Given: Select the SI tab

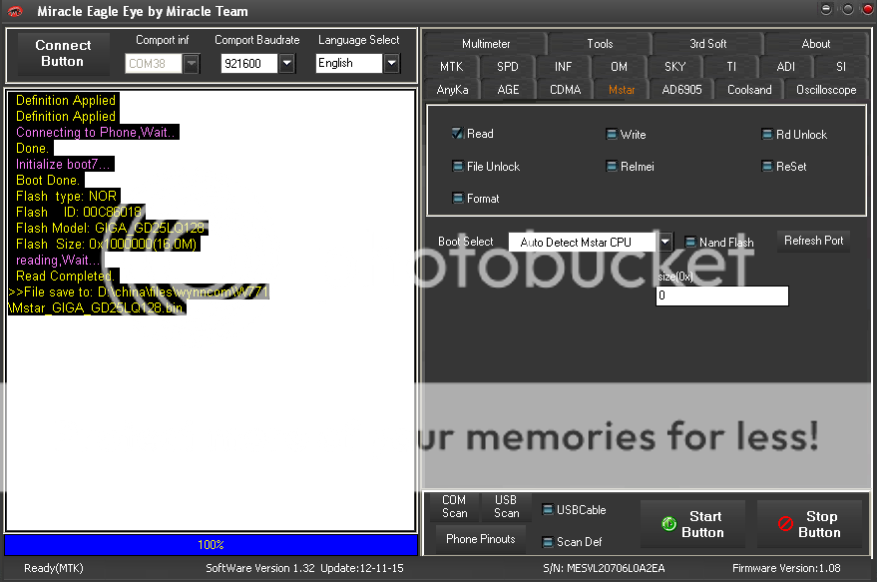Looking at the screenshot, I should coord(841,67).
